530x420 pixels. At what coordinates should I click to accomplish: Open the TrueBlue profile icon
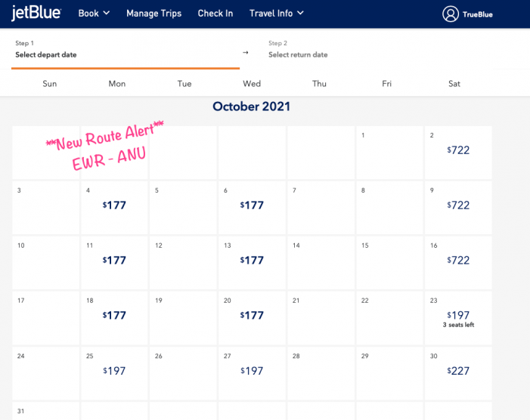[x=451, y=14]
